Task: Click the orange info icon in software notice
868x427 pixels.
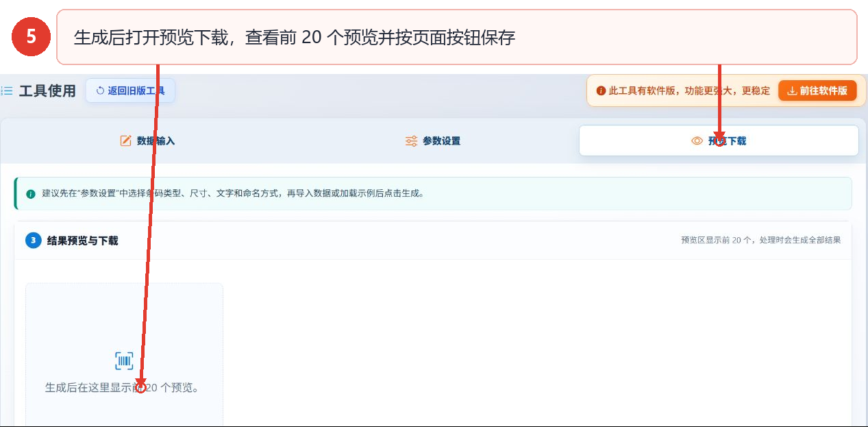Action: tap(601, 90)
